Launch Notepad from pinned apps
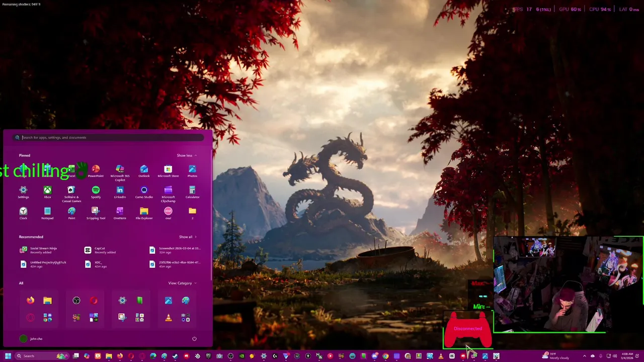This screenshot has height=362, width=644. click(x=47, y=213)
